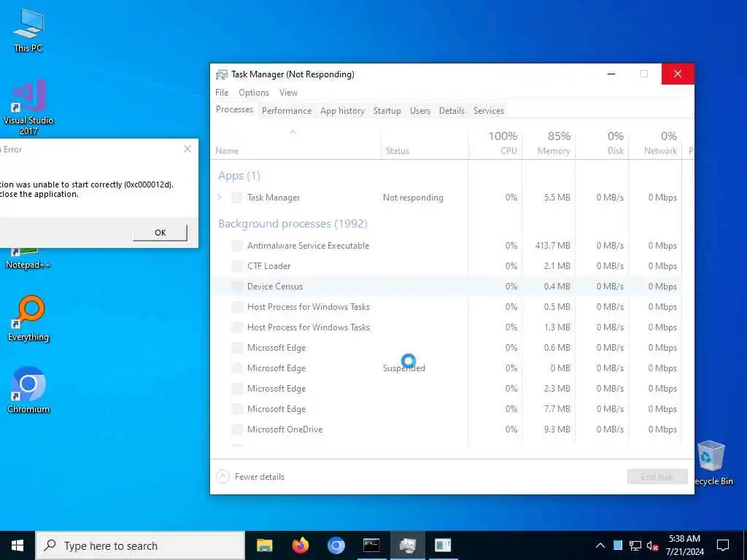Select the Microsoft Edge row using 0.6 MB
747x560 pixels.
[x=446, y=348]
